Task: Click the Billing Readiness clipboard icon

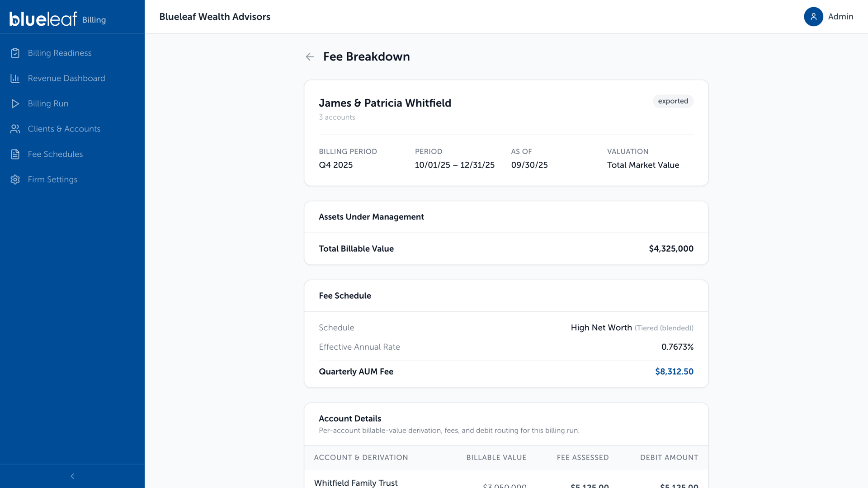Action: 15,53
